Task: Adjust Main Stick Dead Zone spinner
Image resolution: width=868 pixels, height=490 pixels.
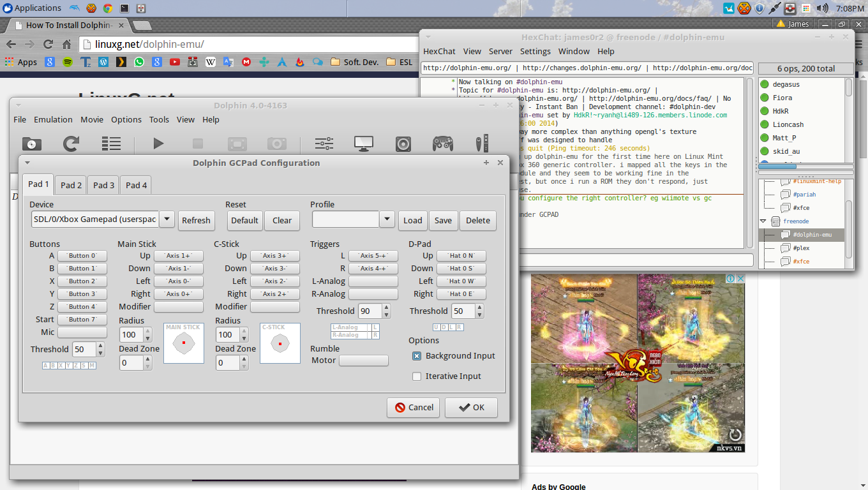Action: [x=136, y=362]
